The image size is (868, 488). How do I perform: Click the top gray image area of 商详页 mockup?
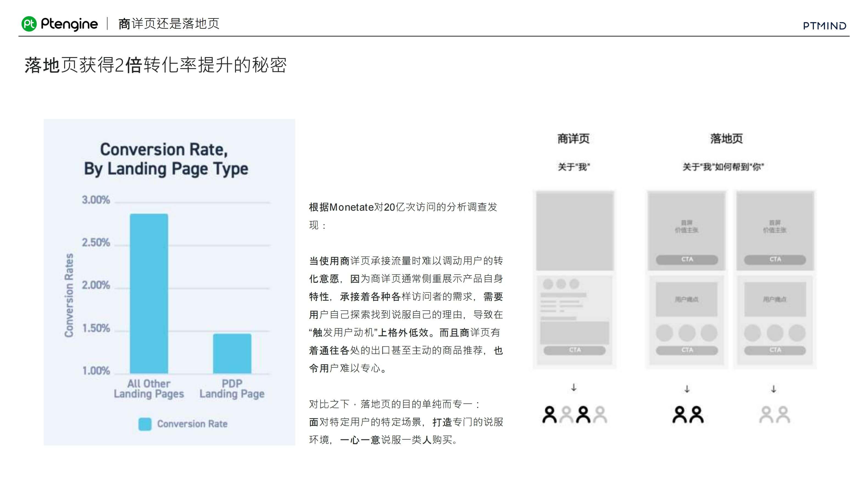pyautogui.click(x=575, y=231)
